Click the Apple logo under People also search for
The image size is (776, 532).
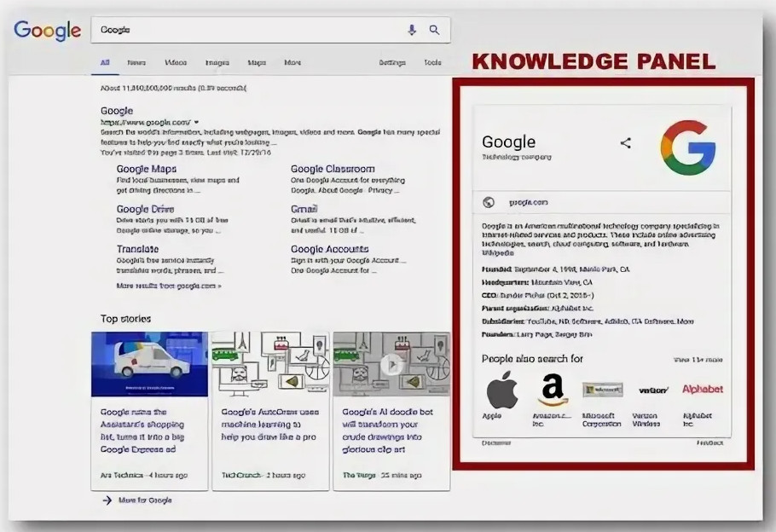[501, 390]
